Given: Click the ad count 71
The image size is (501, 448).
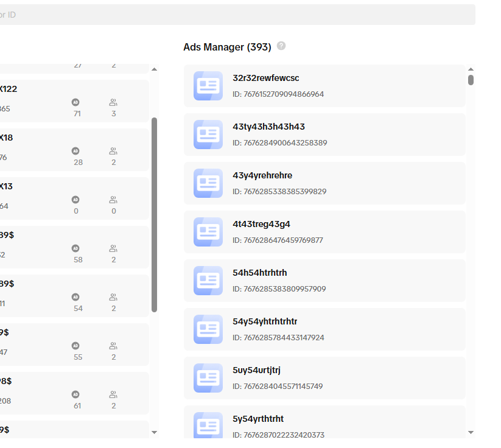Looking at the screenshot, I should click(x=77, y=114).
